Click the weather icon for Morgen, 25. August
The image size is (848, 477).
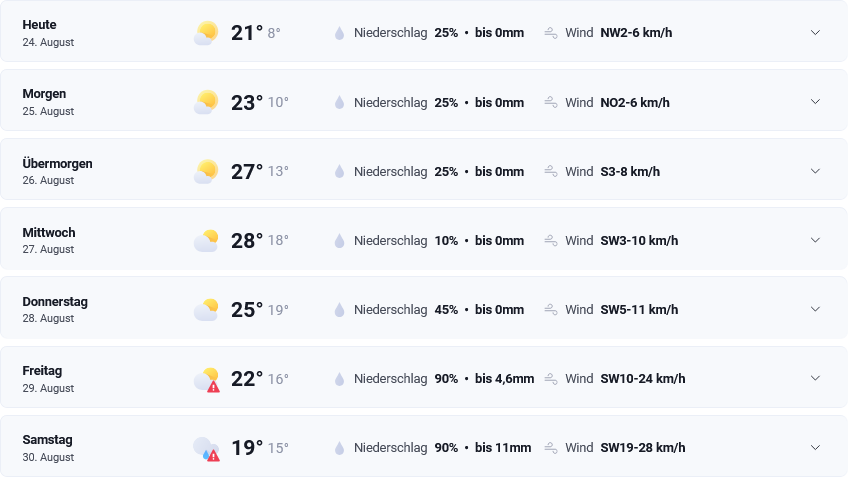pos(206,102)
